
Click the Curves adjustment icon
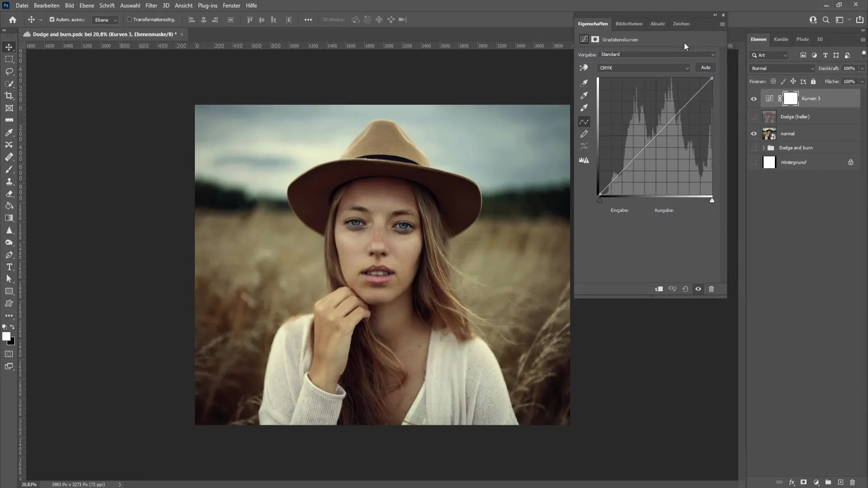(x=584, y=39)
